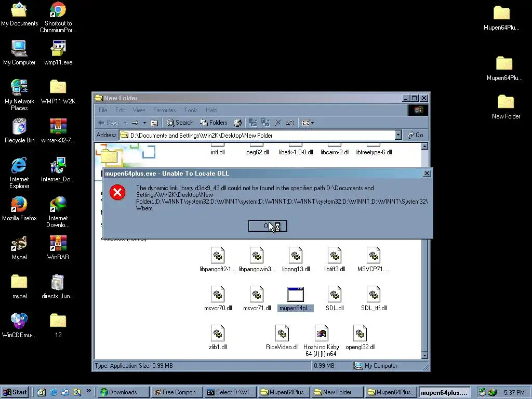Select the libpng13.dll file
The width and height of the screenshot is (532, 399).
click(x=296, y=260)
